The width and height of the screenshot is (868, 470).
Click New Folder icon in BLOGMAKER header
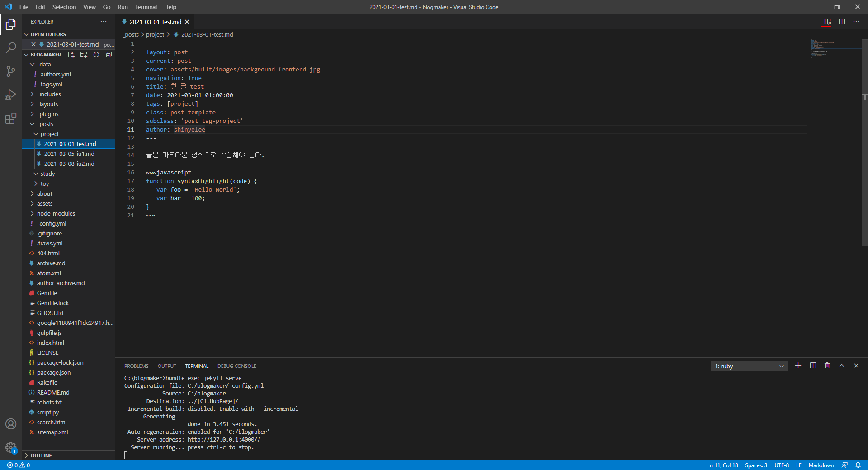(x=84, y=55)
